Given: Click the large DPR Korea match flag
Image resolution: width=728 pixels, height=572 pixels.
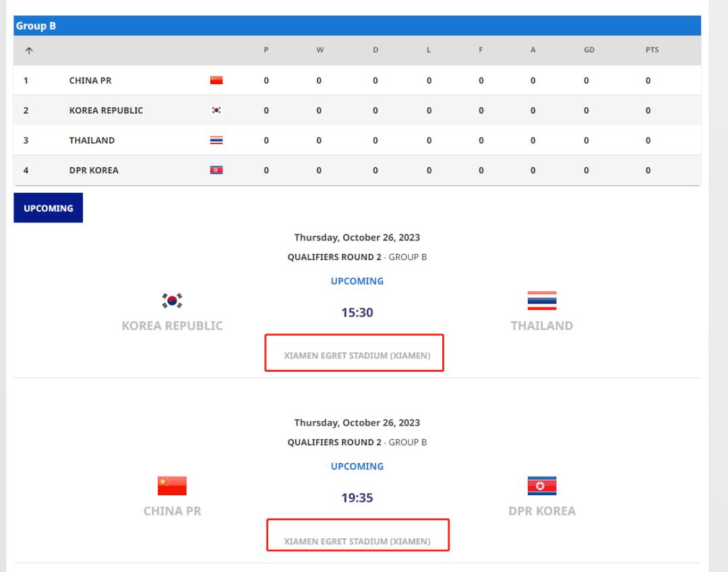Looking at the screenshot, I should click(x=542, y=486).
